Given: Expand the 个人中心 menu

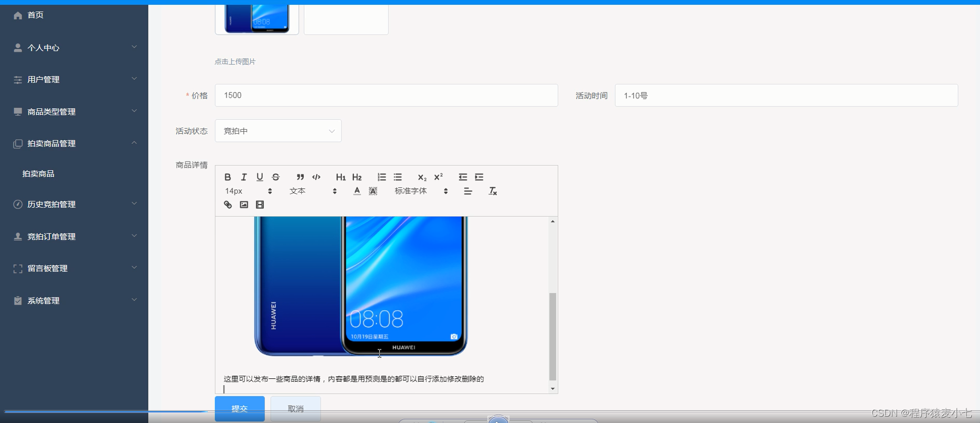Looking at the screenshot, I should point(74,48).
